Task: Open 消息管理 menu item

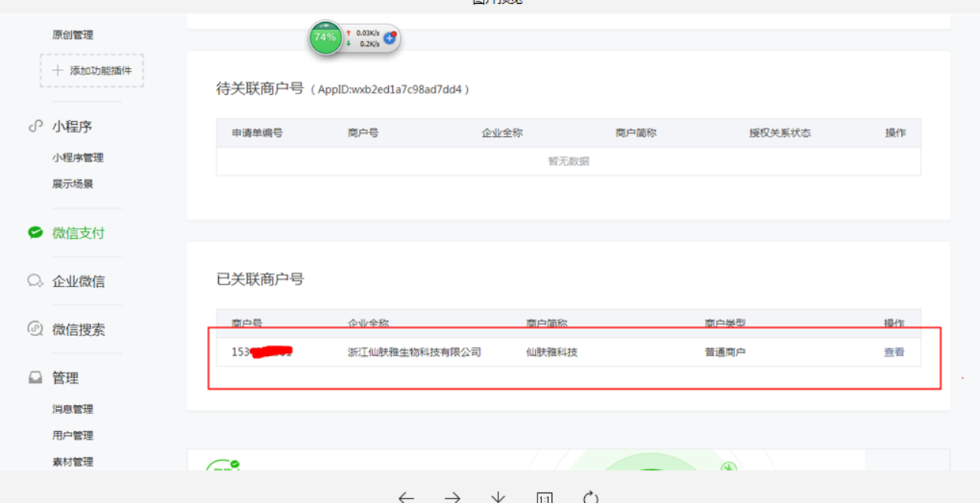Action: (73, 410)
